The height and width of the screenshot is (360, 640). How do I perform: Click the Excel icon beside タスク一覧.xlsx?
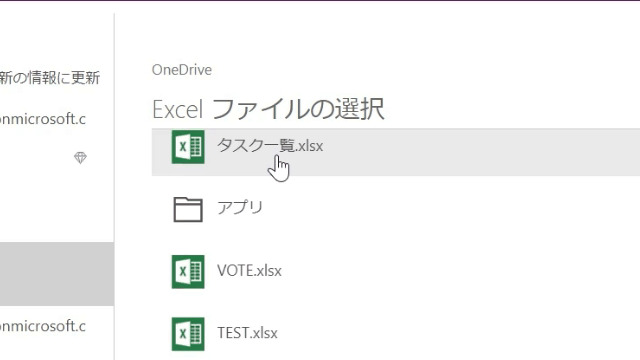pos(188,147)
